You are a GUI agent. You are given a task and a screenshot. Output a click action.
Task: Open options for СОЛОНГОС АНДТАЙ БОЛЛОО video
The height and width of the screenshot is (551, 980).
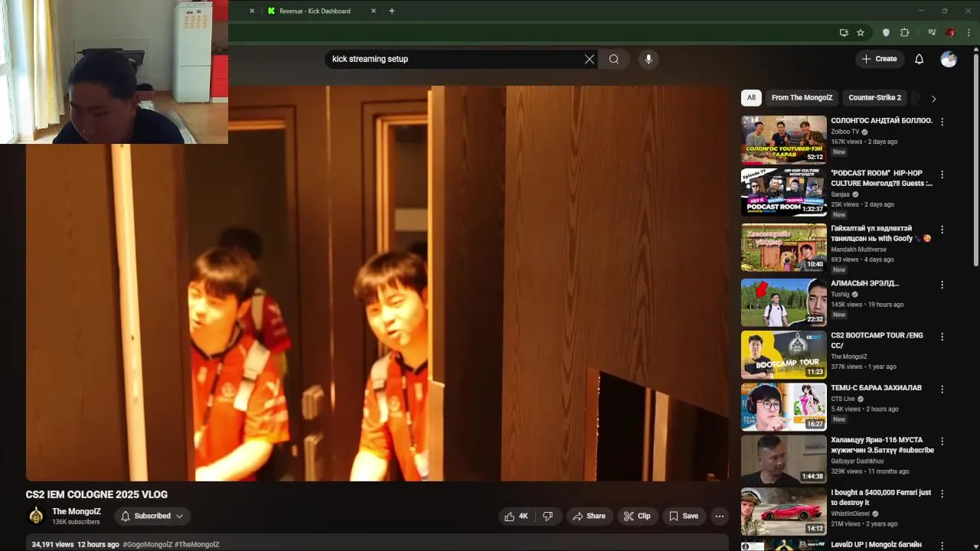tap(942, 122)
